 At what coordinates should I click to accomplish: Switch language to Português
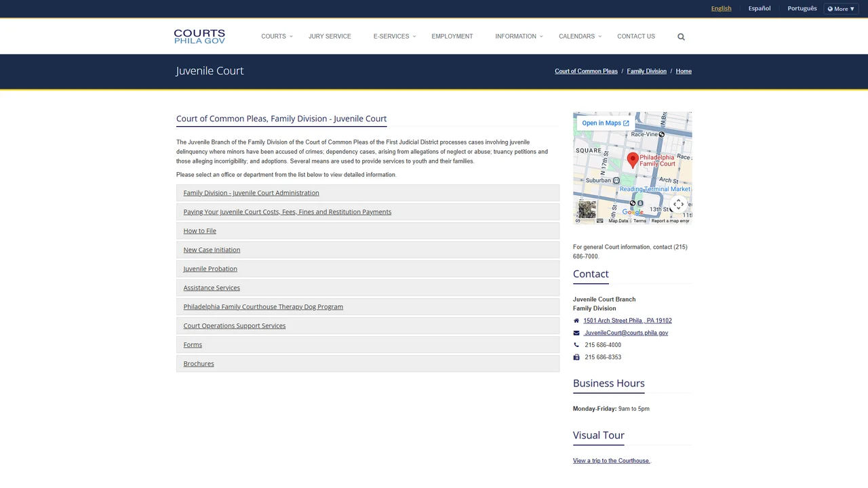[x=802, y=9]
